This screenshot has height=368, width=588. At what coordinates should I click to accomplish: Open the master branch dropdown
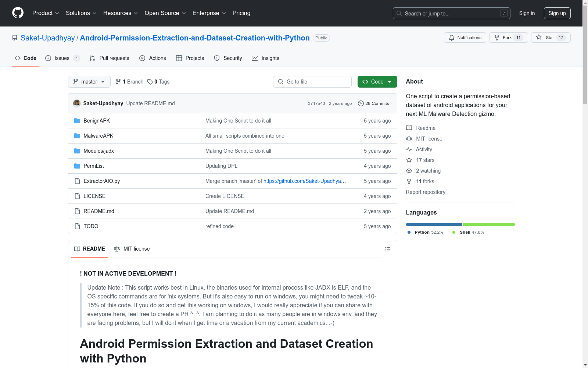tap(89, 82)
